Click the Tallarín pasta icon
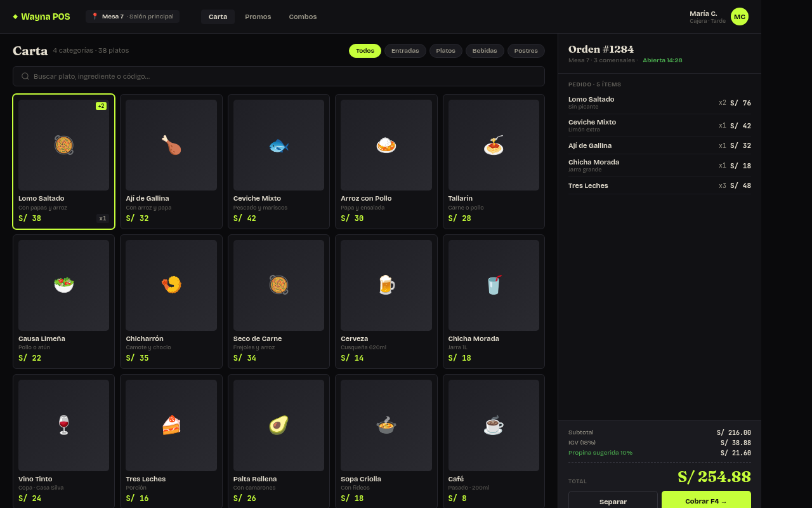The width and height of the screenshot is (812, 508). point(494,145)
